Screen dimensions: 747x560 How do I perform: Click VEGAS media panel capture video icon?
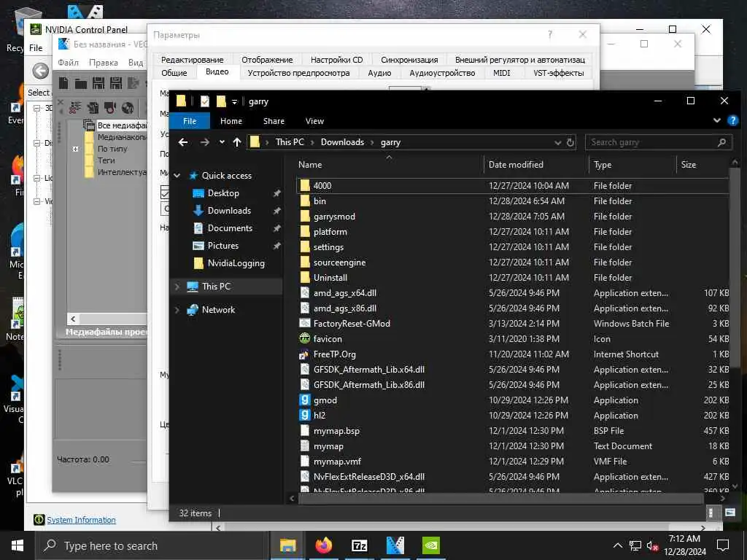click(110, 108)
